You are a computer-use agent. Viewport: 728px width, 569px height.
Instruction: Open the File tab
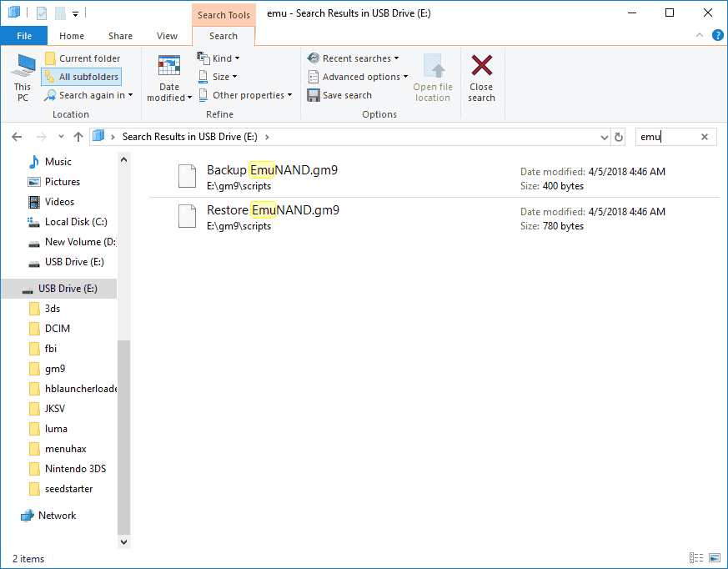[x=24, y=36]
